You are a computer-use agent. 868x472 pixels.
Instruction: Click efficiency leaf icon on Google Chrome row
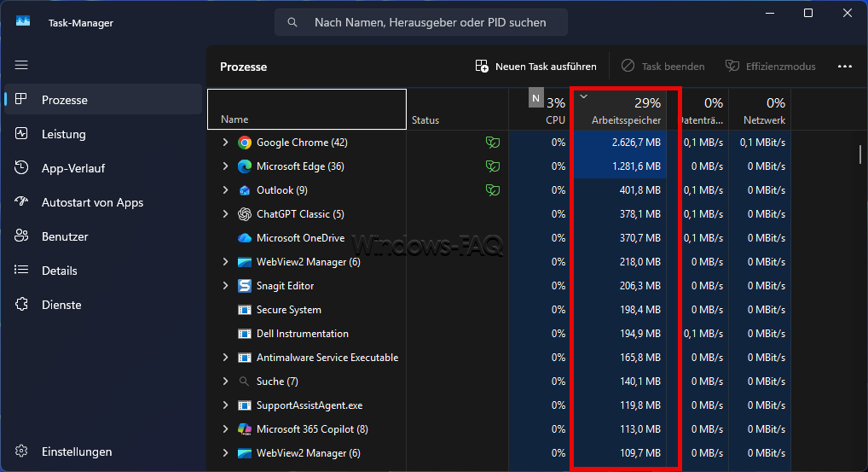pyautogui.click(x=493, y=143)
